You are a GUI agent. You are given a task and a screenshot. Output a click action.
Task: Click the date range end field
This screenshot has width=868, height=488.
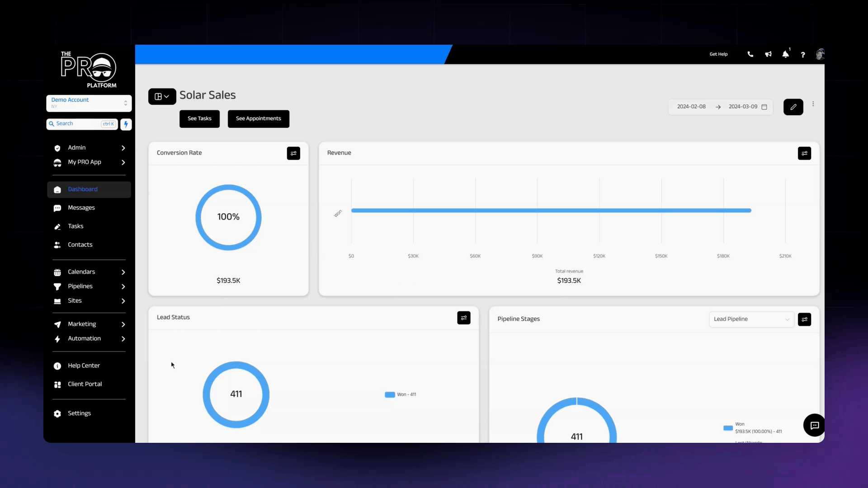743,106
